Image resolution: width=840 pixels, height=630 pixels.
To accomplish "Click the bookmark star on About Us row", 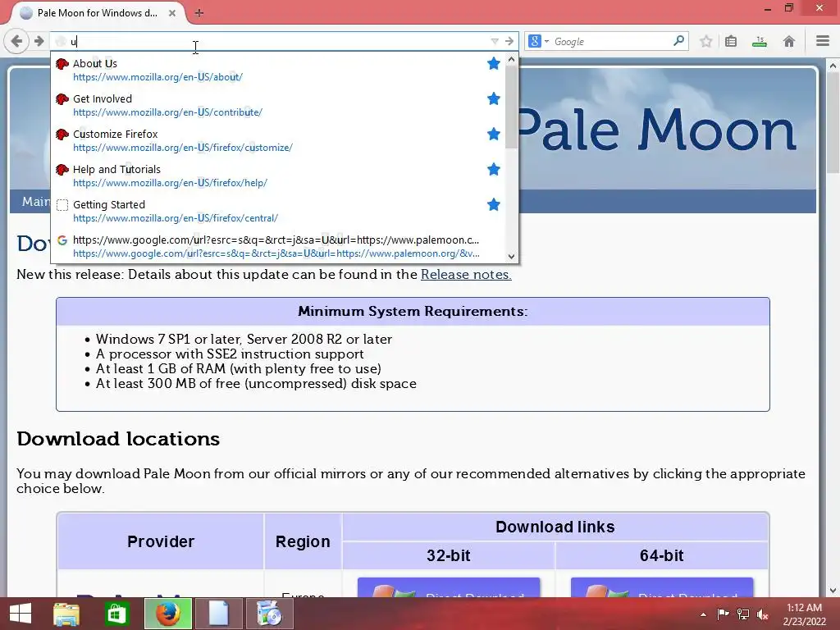I will 493,63.
